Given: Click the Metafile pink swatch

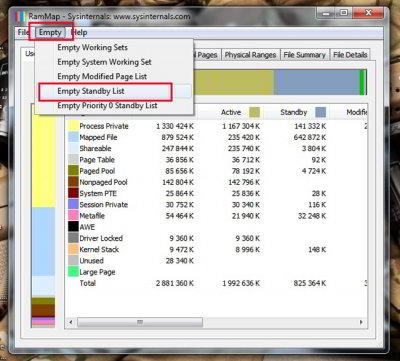Looking at the screenshot, I should coord(73,216).
